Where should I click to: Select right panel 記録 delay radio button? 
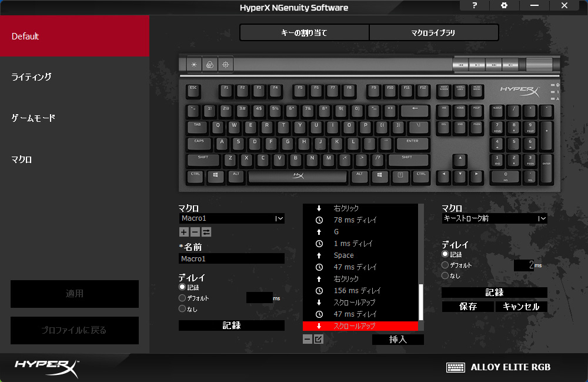445,254
